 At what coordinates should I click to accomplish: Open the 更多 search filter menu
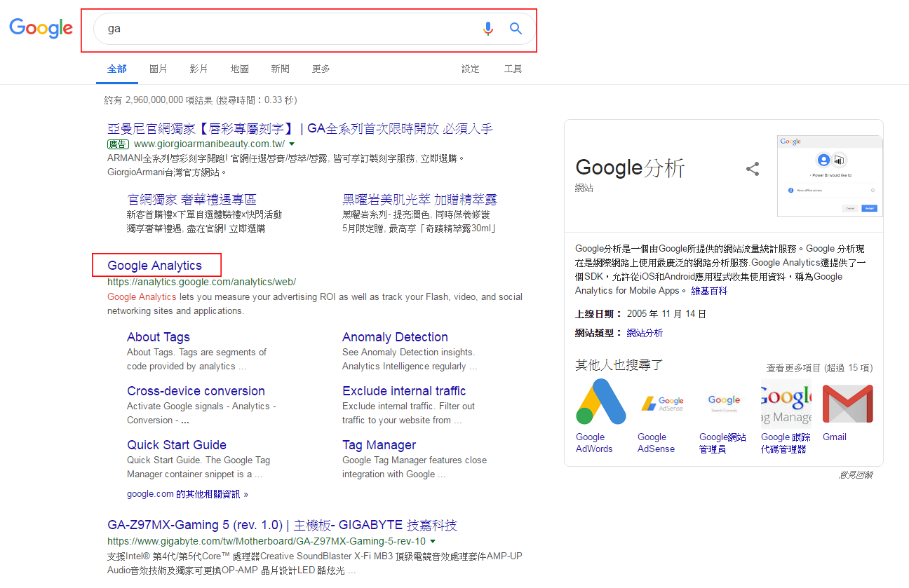(x=321, y=69)
